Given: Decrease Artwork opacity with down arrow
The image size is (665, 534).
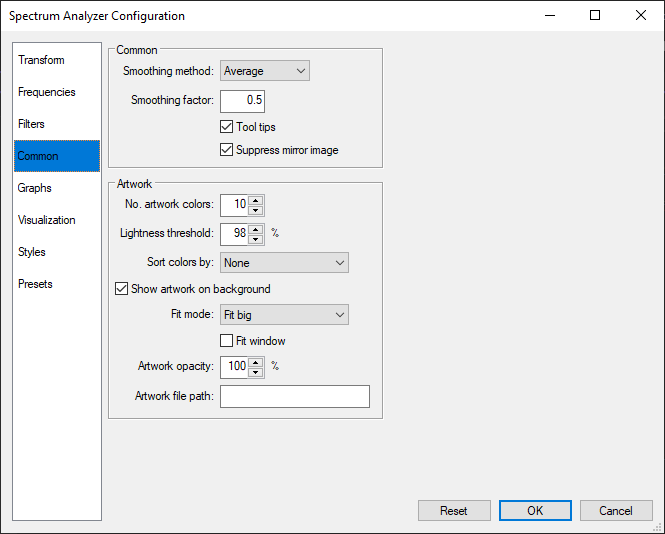Looking at the screenshot, I should click(256, 372).
